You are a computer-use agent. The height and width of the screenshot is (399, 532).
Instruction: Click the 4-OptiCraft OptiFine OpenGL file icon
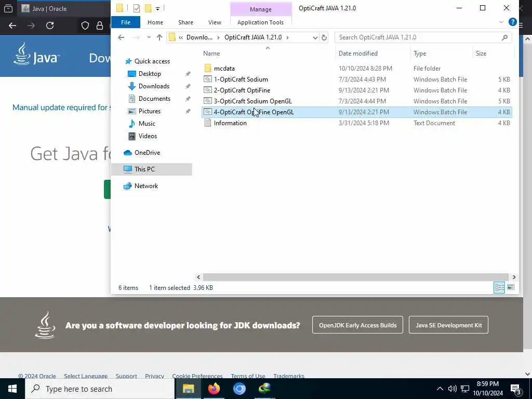208,112
